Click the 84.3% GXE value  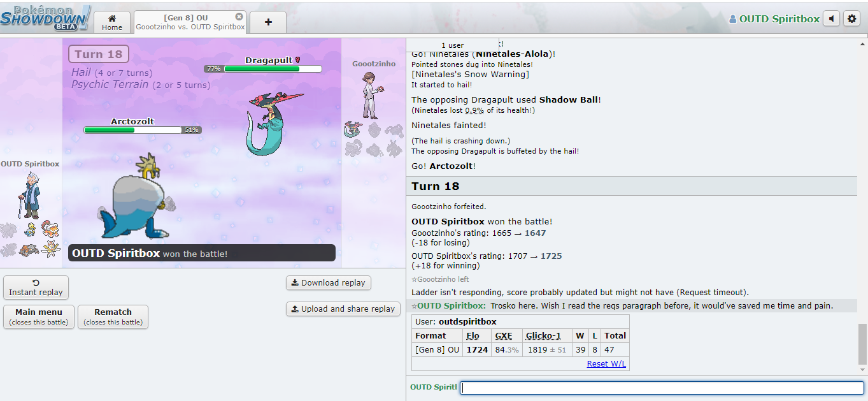[x=507, y=349]
